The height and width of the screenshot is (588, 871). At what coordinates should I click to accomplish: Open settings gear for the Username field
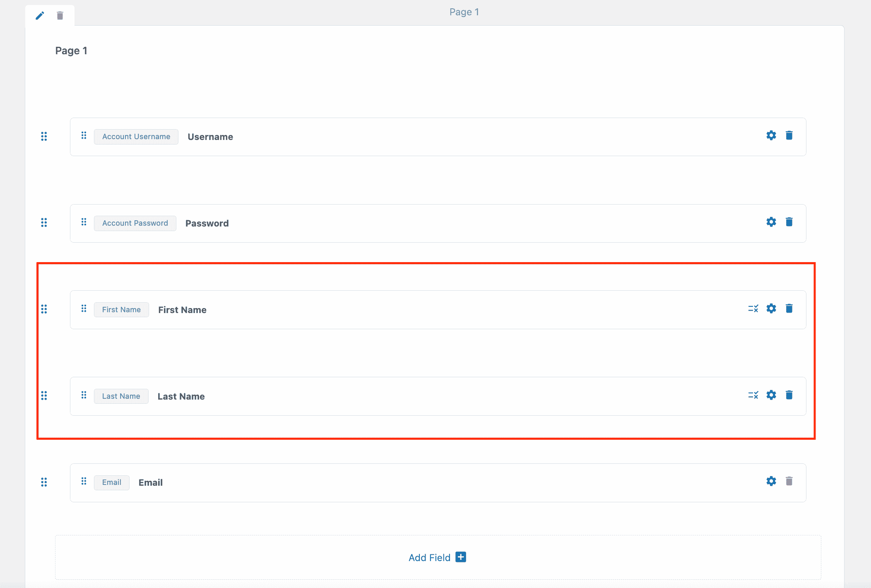(771, 135)
